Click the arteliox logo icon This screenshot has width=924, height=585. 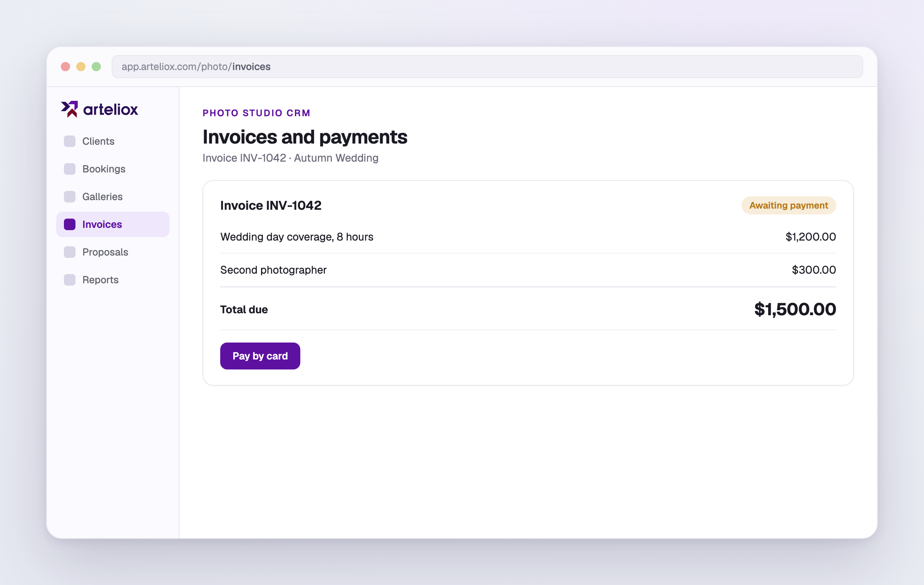69,109
